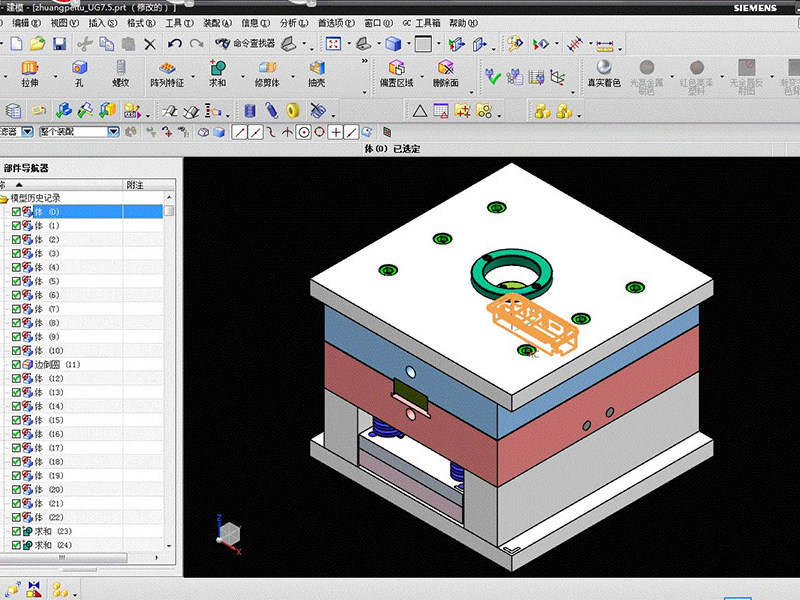Select the 求和 (Unite) tool
800x600 pixels.
click(x=217, y=73)
